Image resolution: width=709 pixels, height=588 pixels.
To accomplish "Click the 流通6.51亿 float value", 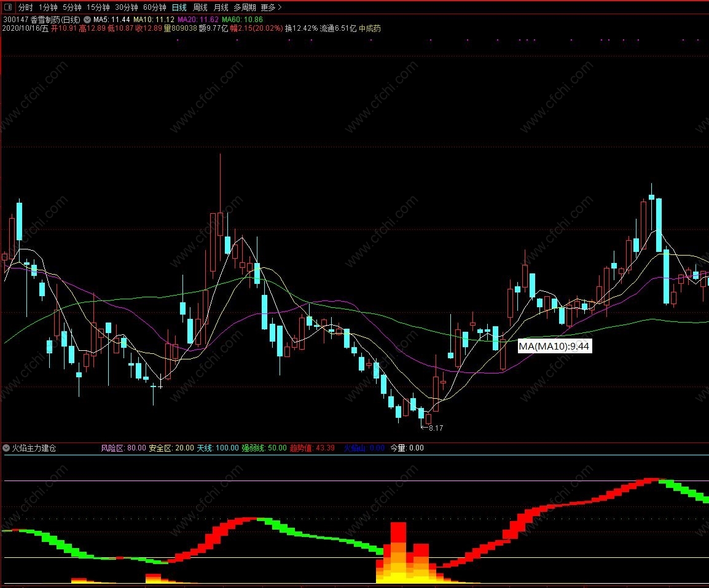I will (339, 28).
